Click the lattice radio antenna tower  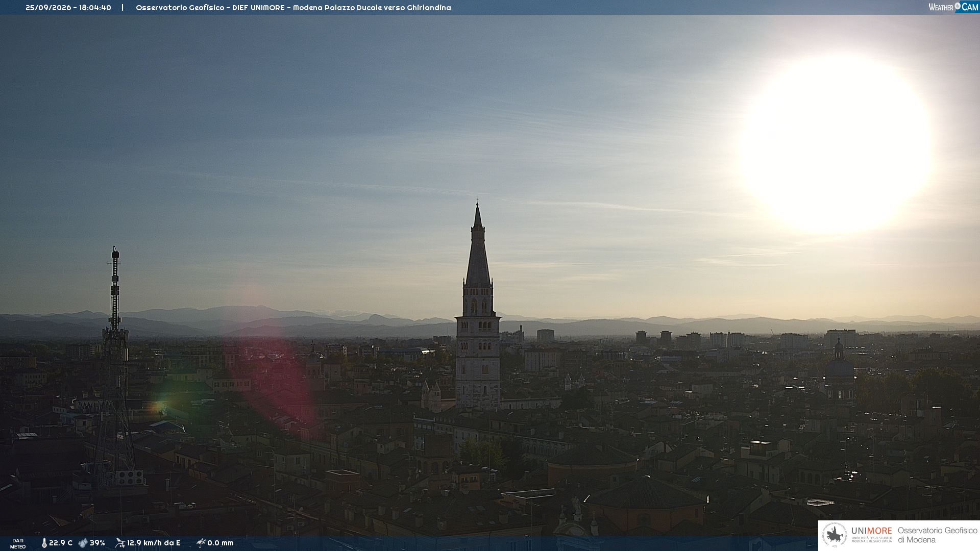pos(115,367)
